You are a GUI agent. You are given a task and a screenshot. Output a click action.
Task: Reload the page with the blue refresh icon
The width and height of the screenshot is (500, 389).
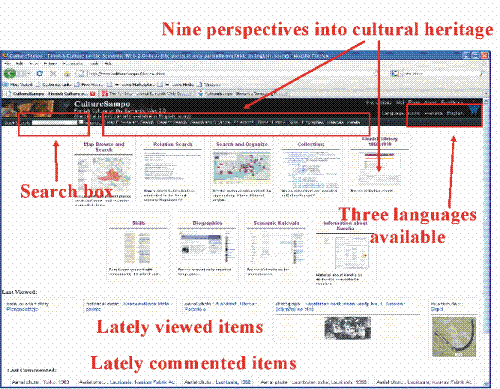coord(39,73)
